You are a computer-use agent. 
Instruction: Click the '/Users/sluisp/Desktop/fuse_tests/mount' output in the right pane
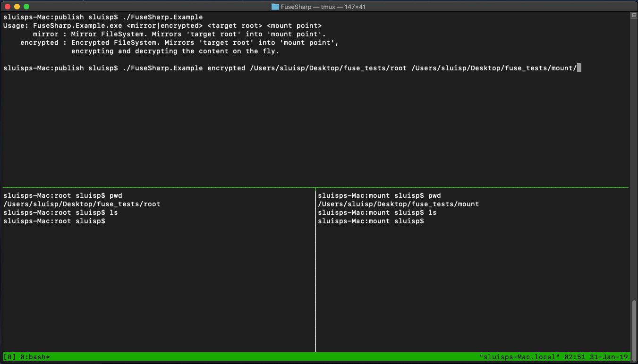click(x=399, y=204)
